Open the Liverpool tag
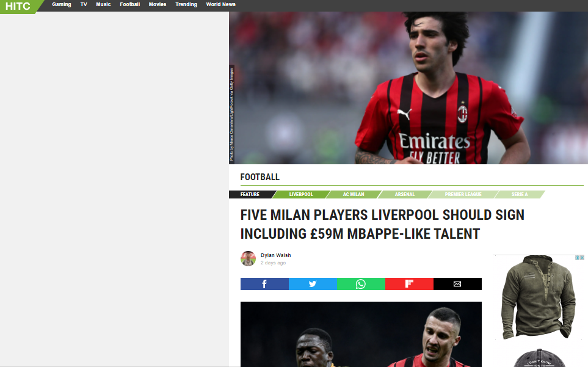Viewport: 588px width, 367px height. [301, 195]
